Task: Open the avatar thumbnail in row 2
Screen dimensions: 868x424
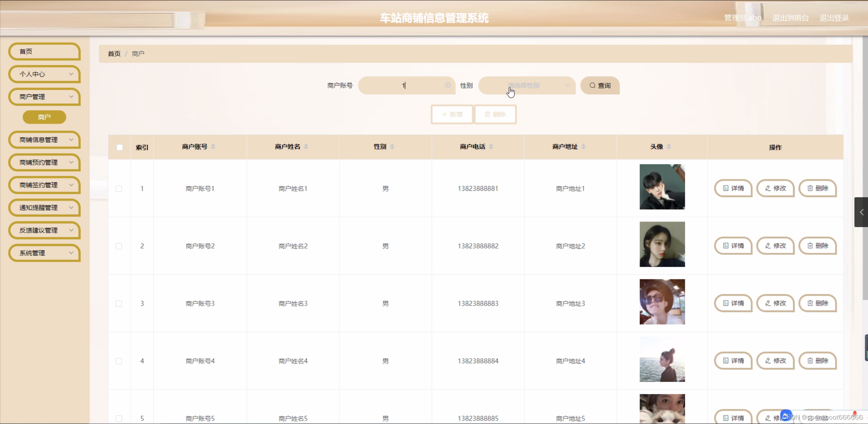Action: pos(662,244)
